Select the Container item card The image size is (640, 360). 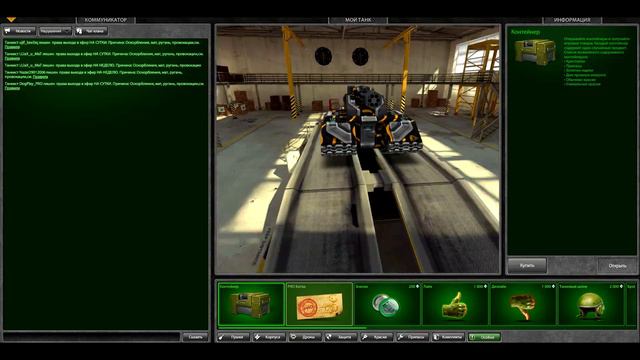tap(251, 304)
